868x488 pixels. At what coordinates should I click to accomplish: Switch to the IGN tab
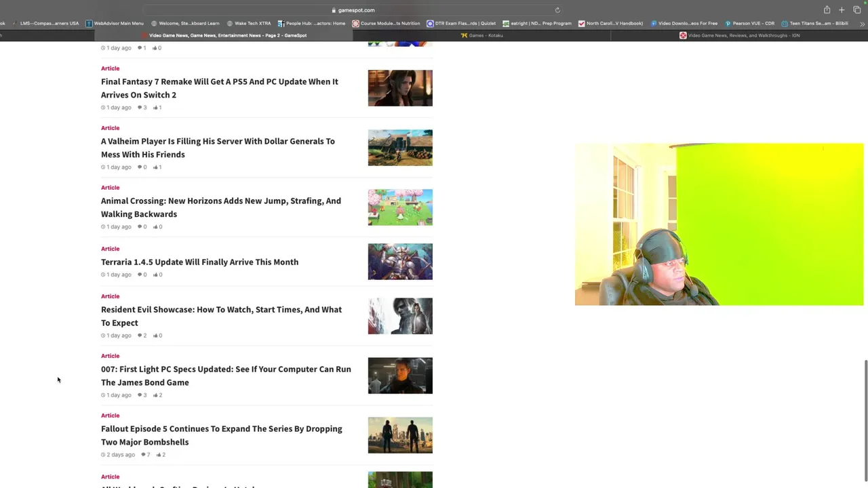pos(739,35)
